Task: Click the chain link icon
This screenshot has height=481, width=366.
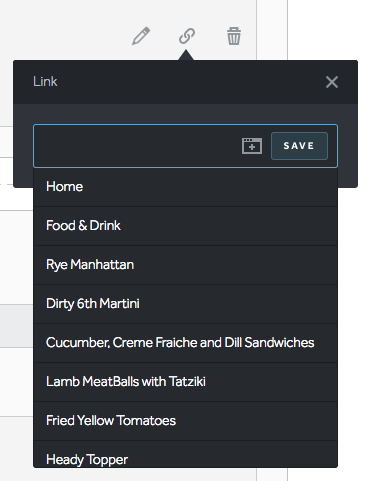Action: click(187, 36)
